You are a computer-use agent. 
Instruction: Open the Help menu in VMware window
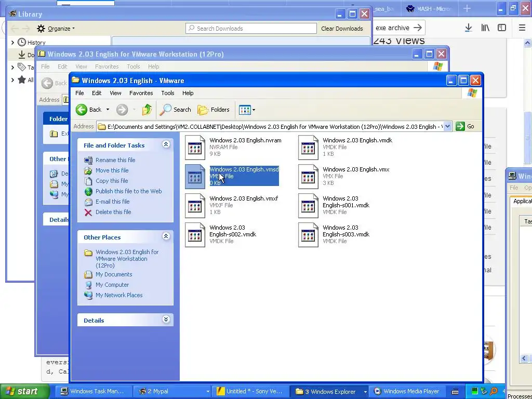[188, 93]
